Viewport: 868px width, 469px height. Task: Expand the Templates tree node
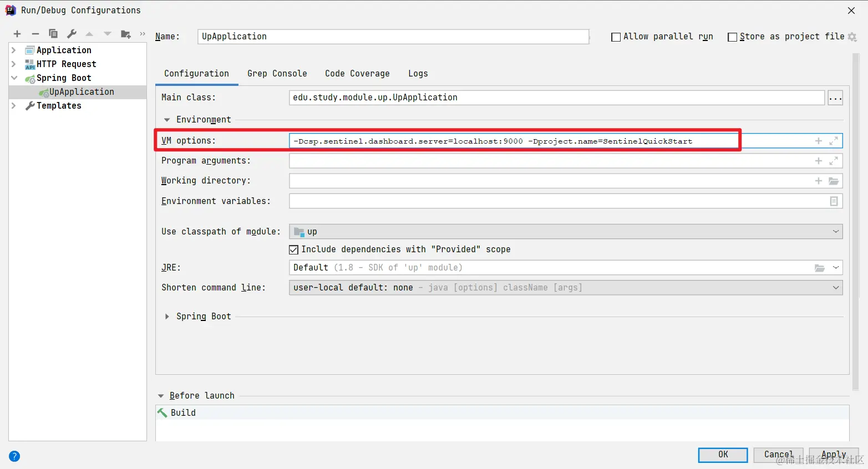(x=14, y=106)
